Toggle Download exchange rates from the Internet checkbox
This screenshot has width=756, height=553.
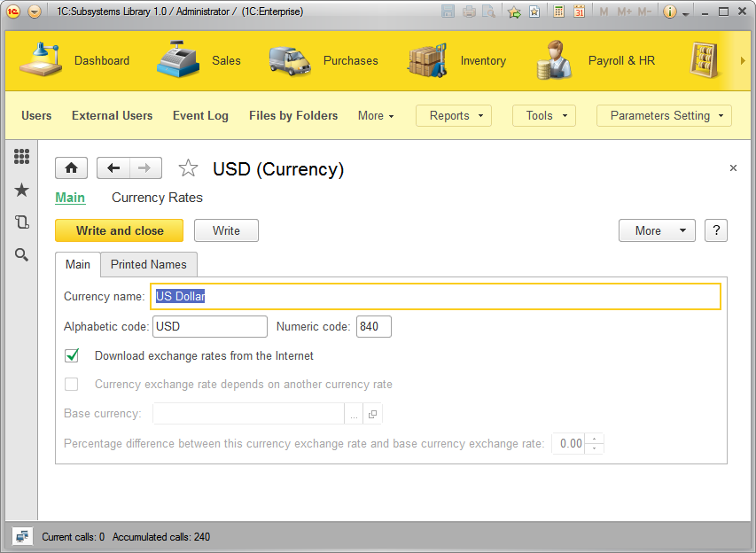pyautogui.click(x=72, y=355)
